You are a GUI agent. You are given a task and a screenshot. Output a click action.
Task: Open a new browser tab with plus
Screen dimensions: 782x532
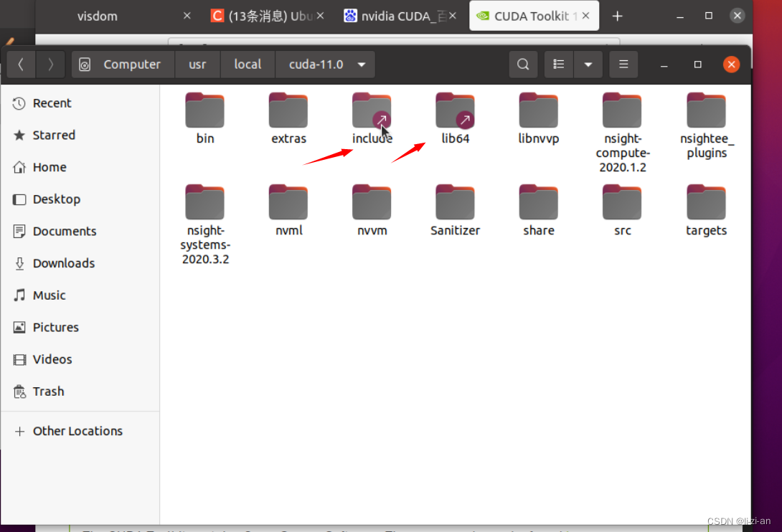click(618, 16)
